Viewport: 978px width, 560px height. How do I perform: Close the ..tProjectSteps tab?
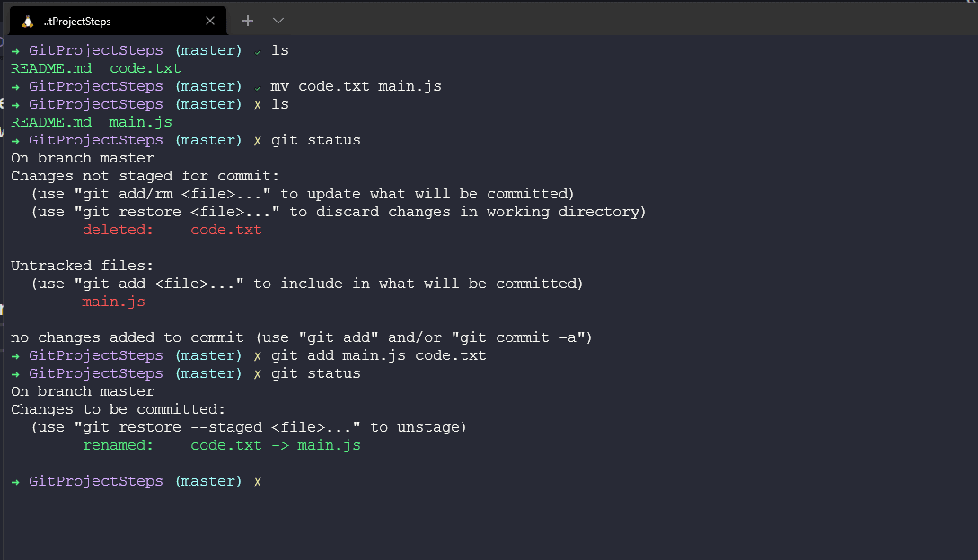point(210,21)
